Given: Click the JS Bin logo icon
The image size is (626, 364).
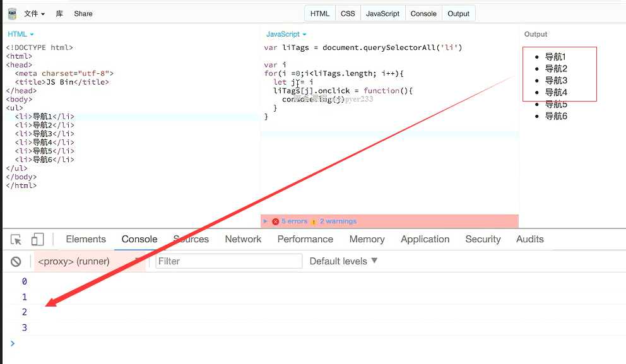Looking at the screenshot, I should pyautogui.click(x=13, y=14).
